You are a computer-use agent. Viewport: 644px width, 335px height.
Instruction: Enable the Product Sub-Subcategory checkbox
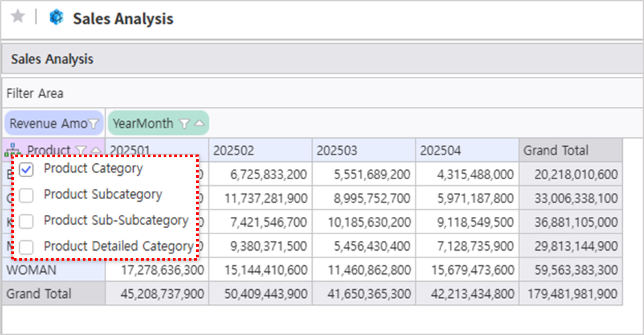coord(27,221)
